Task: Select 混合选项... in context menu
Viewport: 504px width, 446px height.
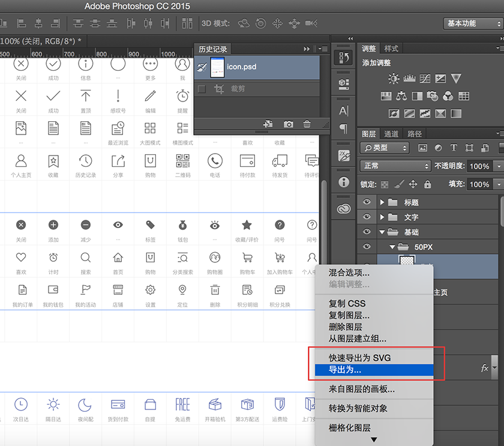Action: point(374,273)
